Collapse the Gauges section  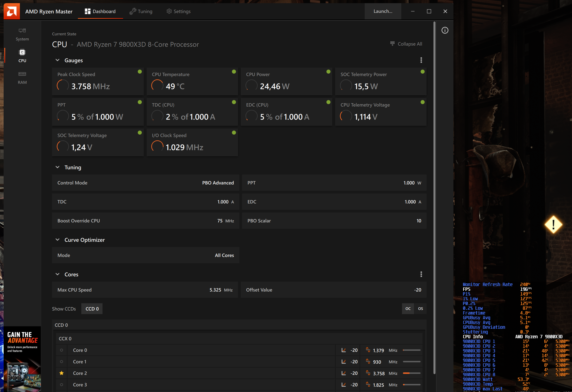tap(58, 60)
